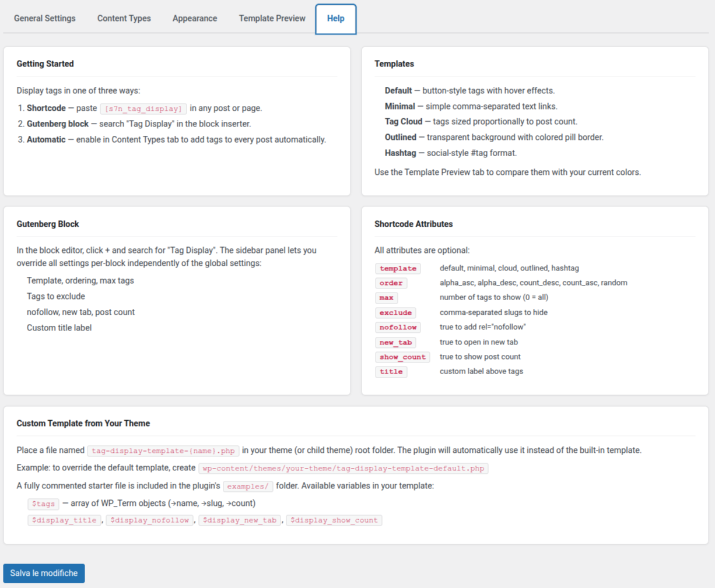Viewport: 715px width, 588px height.
Task: Click the order attribute code label
Action: [391, 283]
